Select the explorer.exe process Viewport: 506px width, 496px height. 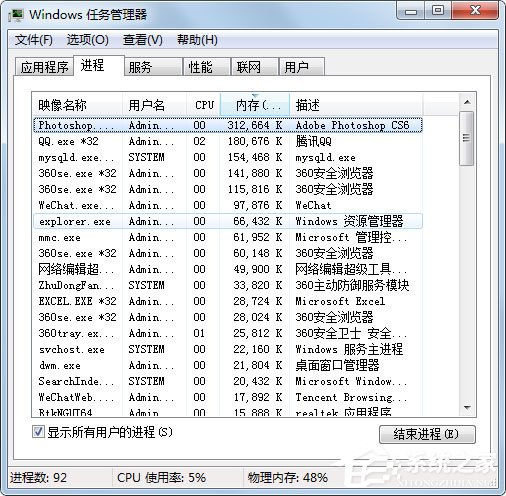tap(228, 221)
